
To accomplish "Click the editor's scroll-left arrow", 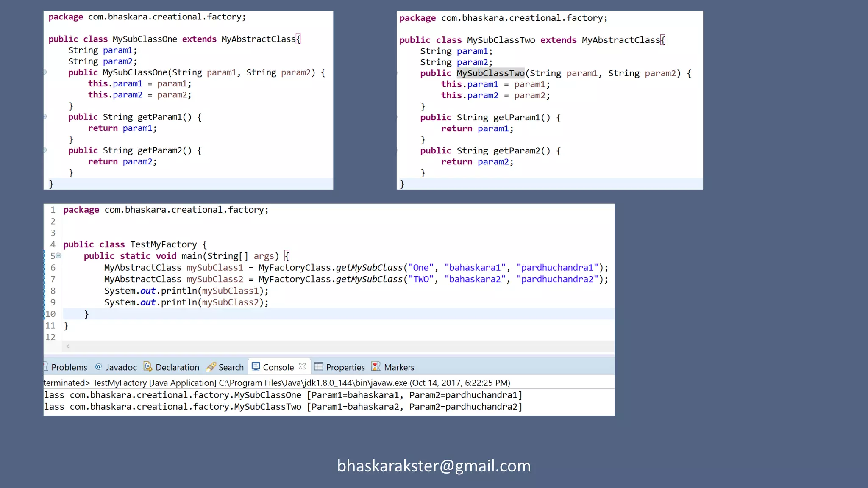I will [68, 347].
